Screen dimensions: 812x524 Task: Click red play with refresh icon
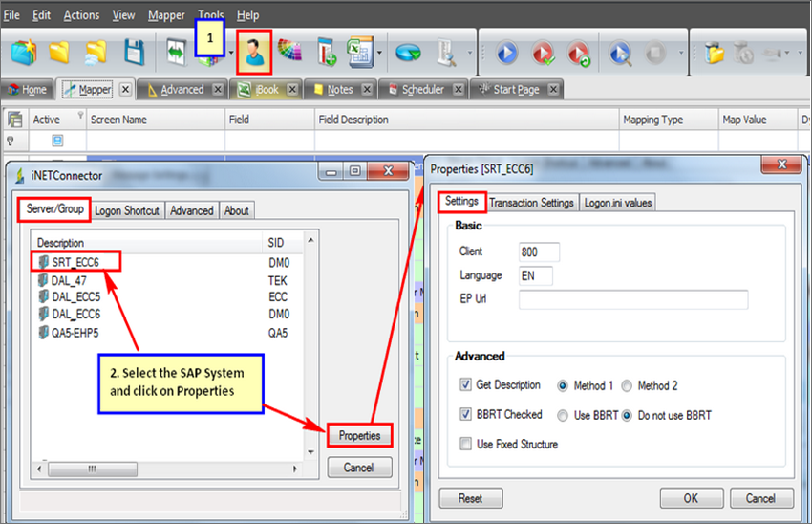pos(579,53)
